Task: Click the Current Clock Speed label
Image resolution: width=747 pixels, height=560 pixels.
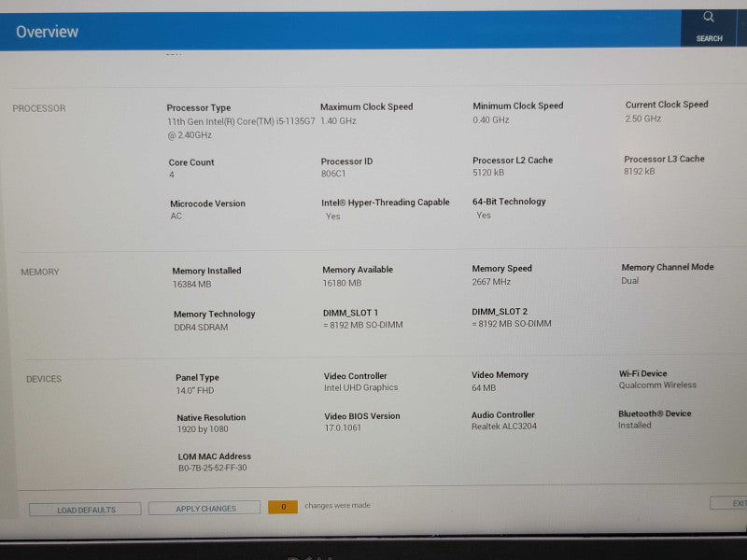Action: (x=667, y=105)
